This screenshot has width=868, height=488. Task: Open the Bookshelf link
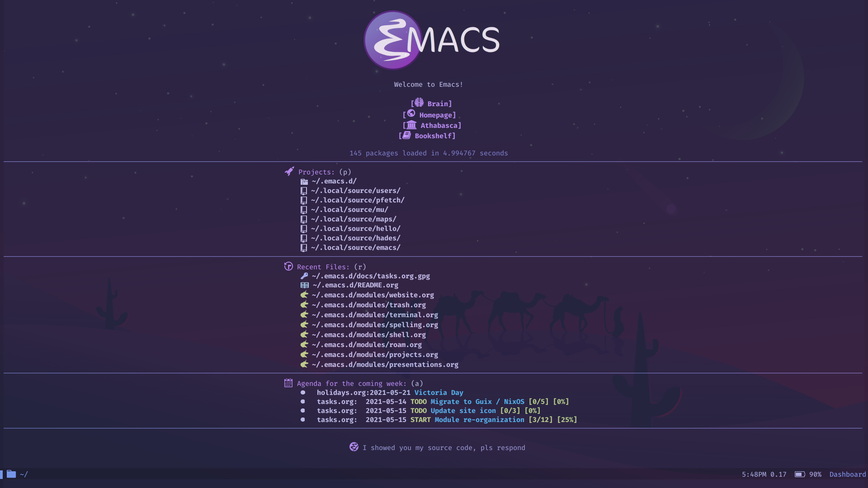434,136
